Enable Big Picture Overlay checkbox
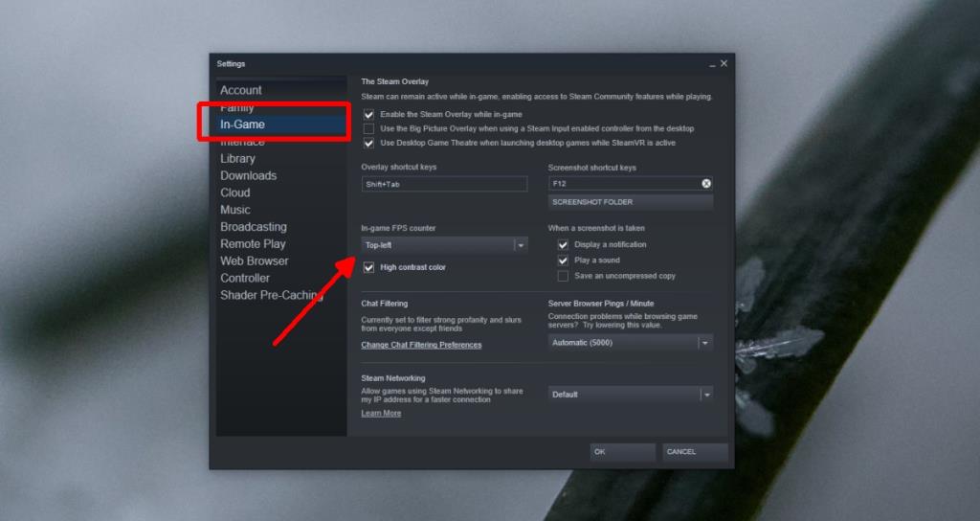 click(x=368, y=129)
